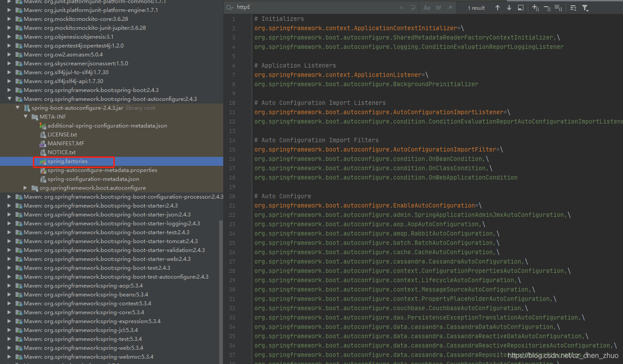The height and width of the screenshot is (364, 623).
Task: Click the META-INF folder icon
Action: pyautogui.click(x=35, y=117)
